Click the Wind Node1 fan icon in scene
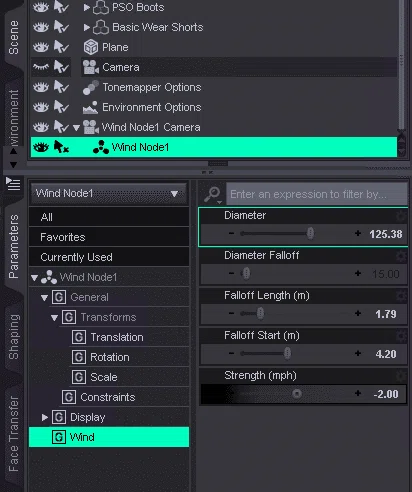Viewport: 412px width, 492px height. point(101,147)
